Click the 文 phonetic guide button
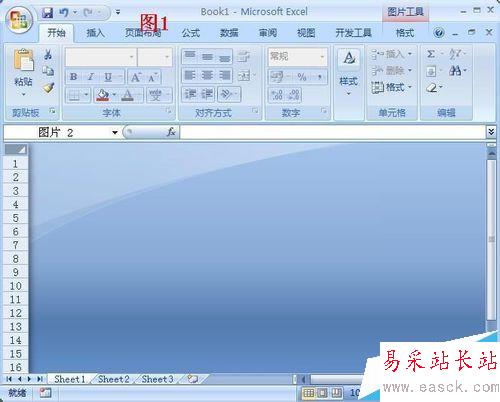Image resolution: width=500 pixels, height=402 pixels. tap(155, 95)
